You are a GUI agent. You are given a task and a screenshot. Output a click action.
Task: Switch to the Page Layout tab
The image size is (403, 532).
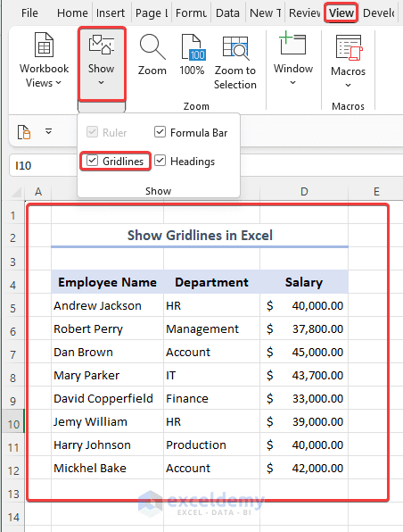(x=152, y=12)
